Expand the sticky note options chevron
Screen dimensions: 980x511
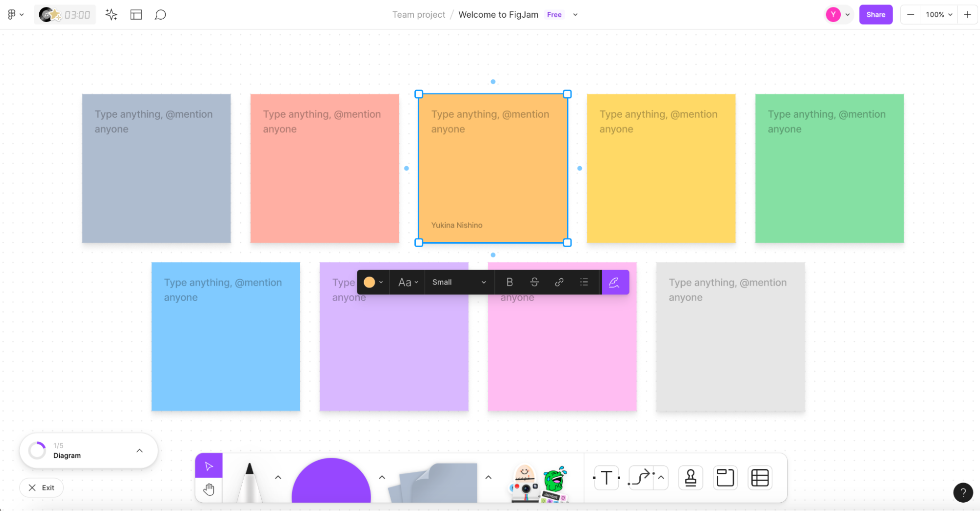point(488,477)
